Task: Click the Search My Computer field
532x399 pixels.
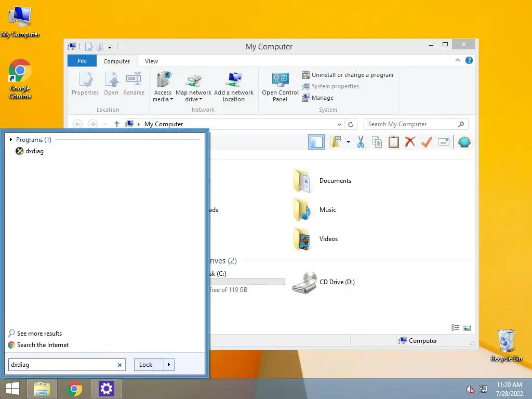Action: 416,124
